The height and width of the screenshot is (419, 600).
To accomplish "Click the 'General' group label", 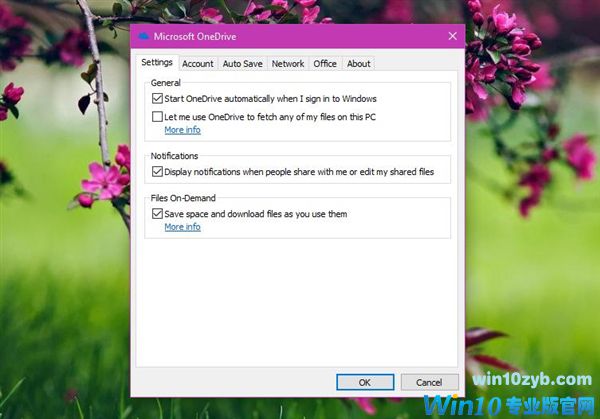I will click(x=165, y=83).
